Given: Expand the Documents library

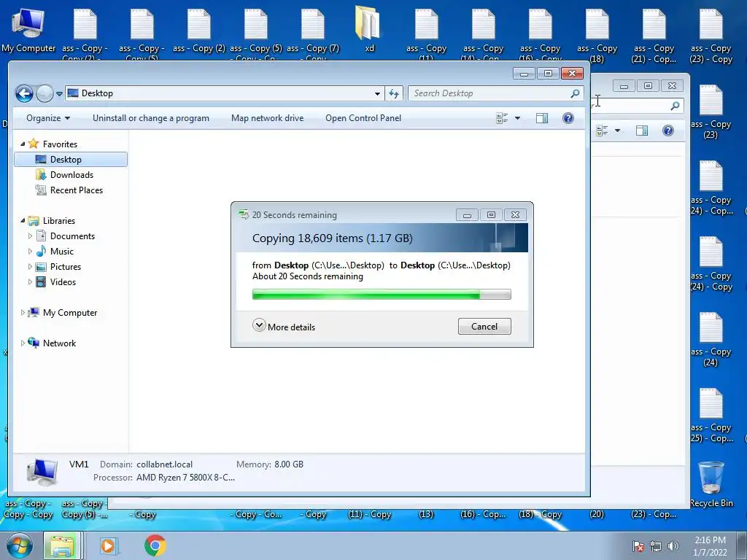Looking at the screenshot, I should (30, 236).
